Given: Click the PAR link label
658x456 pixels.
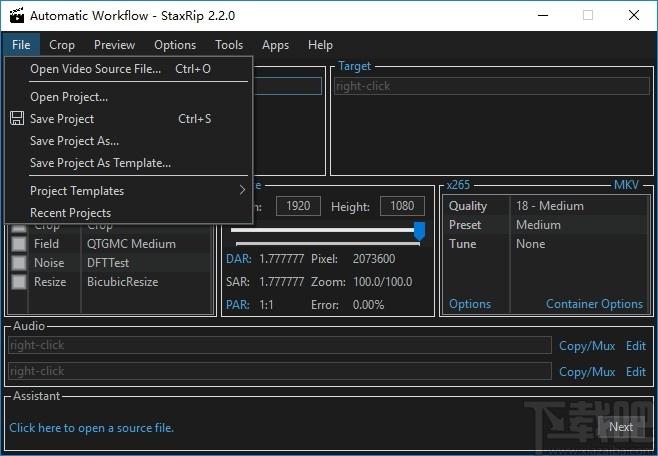Looking at the screenshot, I should (x=238, y=305).
